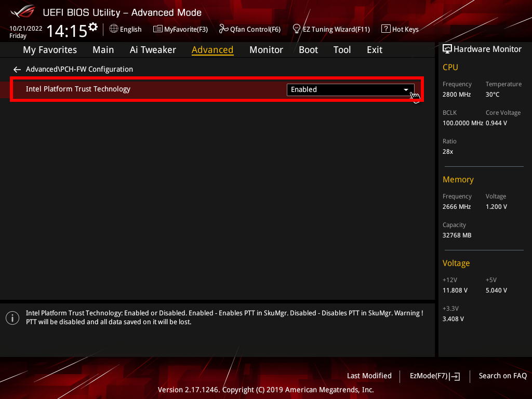This screenshot has height=399, width=532.
Task: Open date and time settings gear
Action: (x=93, y=26)
